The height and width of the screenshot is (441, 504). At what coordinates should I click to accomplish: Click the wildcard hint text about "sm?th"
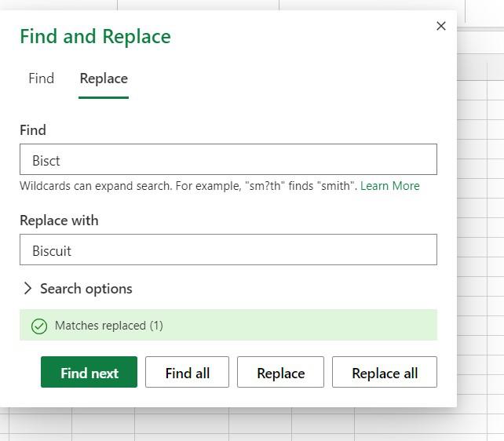point(188,186)
